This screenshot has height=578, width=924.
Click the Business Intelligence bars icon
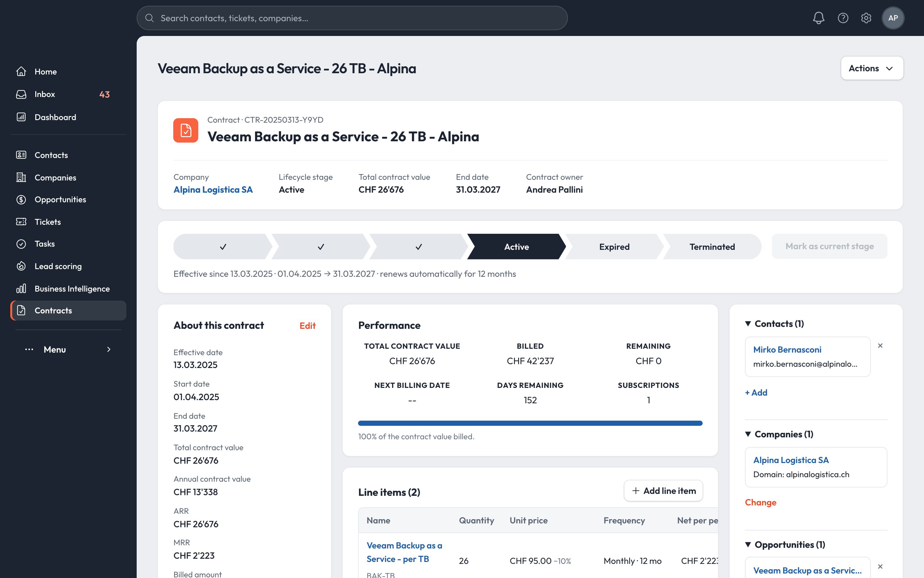pos(21,288)
